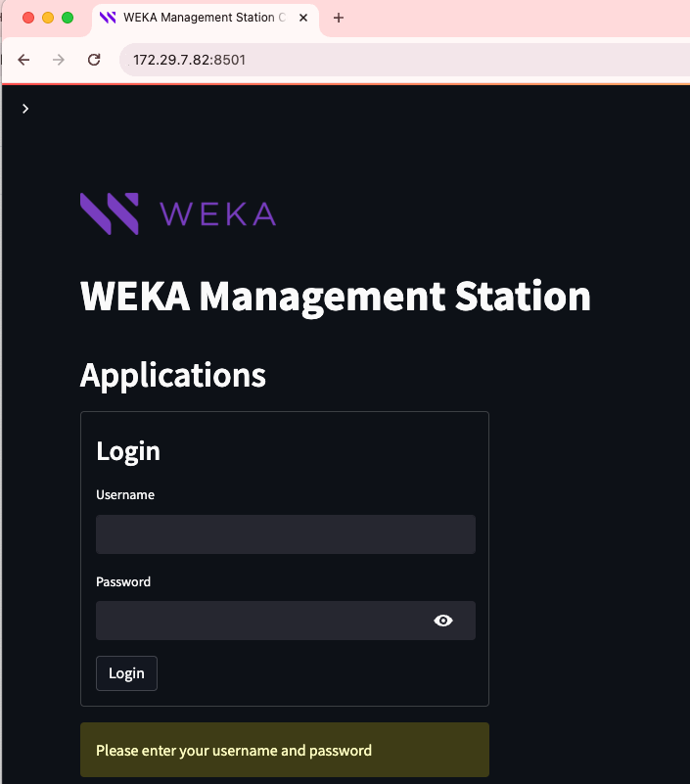
Task: Click the WEKA wordmark text in the logo
Action: coord(216,213)
